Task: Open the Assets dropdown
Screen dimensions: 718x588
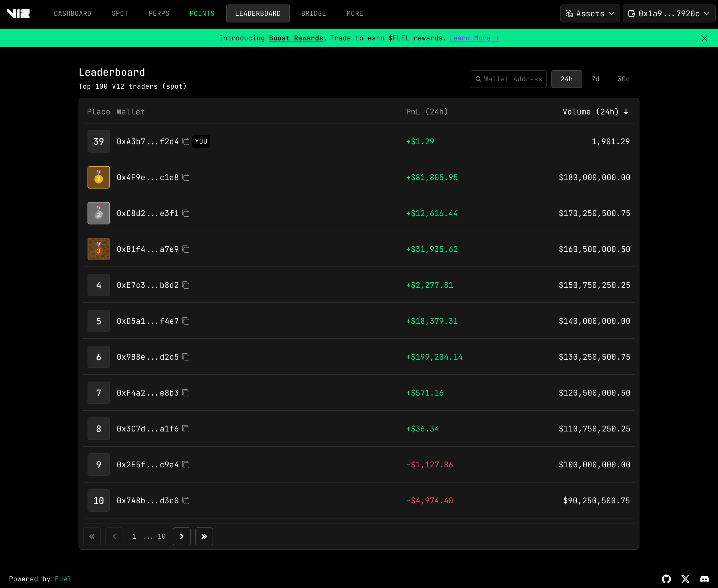Action: [590, 13]
